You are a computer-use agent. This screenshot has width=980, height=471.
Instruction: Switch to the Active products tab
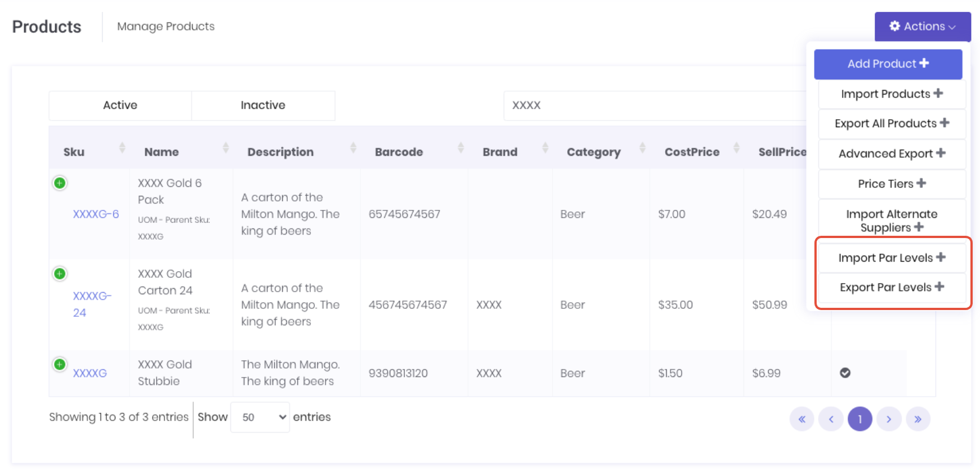tap(120, 105)
